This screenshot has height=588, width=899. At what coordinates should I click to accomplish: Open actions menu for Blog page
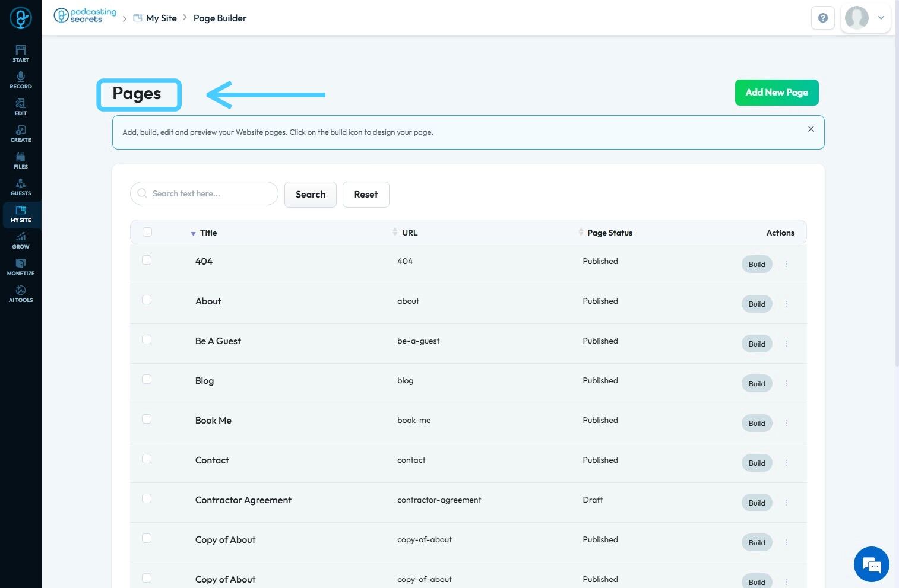(x=786, y=383)
